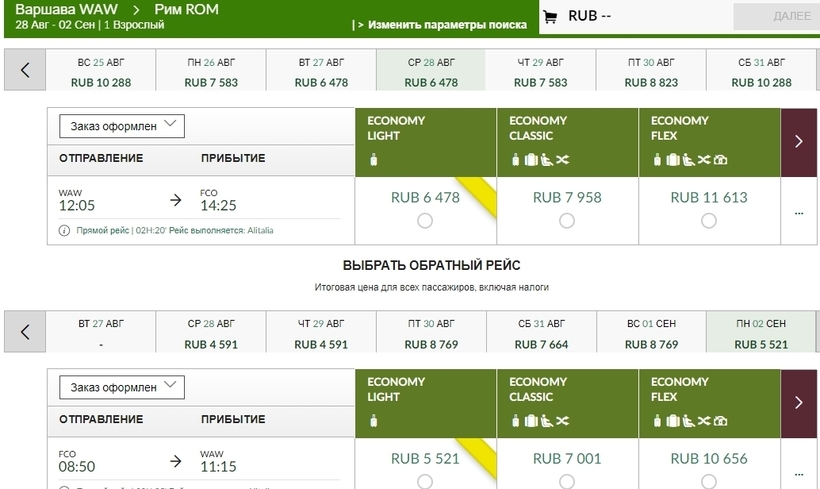Viewport: 820px width, 489px height.
Task: Open return flight sort dropdown 'Заказ оформлен'
Action: click(122, 386)
